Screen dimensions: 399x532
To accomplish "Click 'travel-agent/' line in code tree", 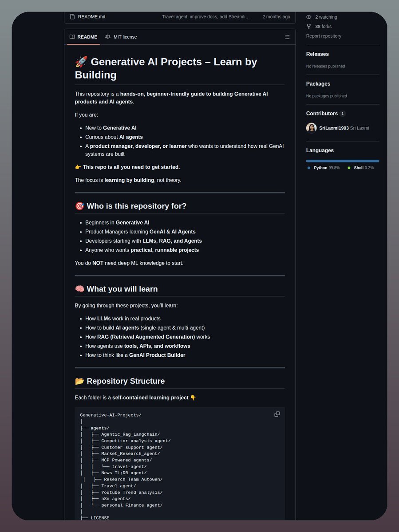I will click(x=129, y=466).
